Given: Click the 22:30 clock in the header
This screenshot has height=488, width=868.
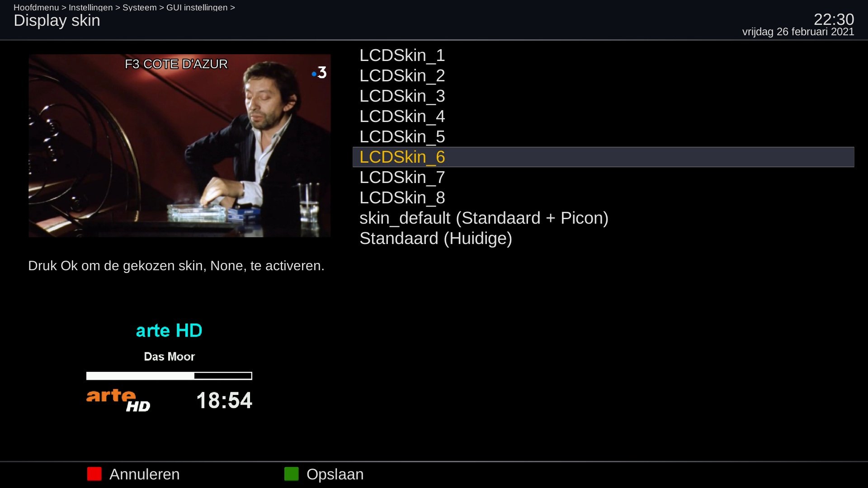Looking at the screenshot, I should tap(834, 19).
